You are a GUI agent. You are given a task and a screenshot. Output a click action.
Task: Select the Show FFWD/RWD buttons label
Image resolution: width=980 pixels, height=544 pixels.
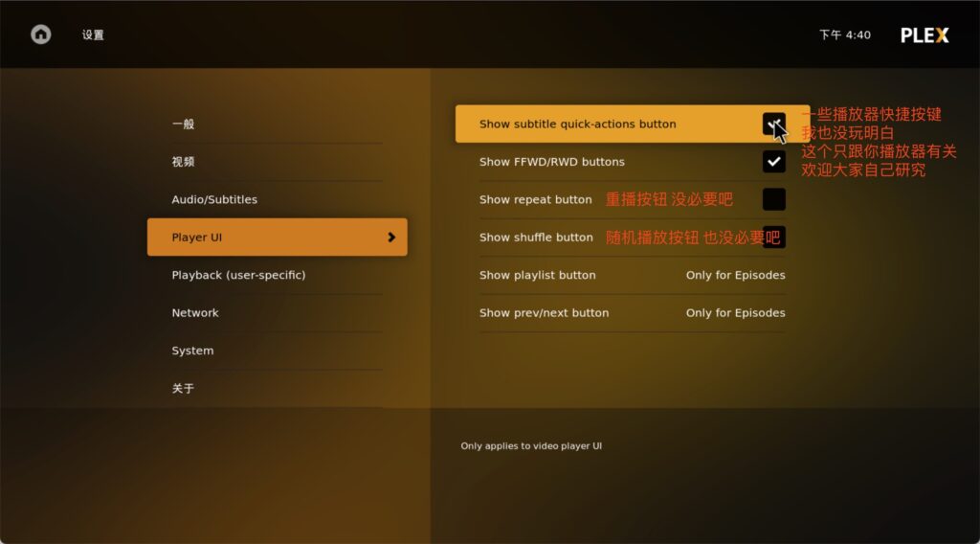coord(552,161)
